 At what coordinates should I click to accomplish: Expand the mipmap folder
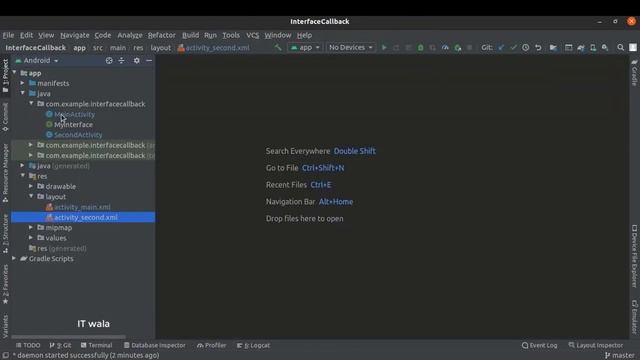pyautogui.click(x=31, y=227)
